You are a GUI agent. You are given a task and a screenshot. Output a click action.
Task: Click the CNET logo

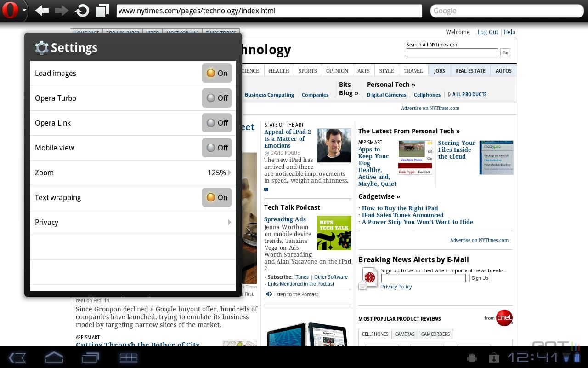[x=504, y=318]
